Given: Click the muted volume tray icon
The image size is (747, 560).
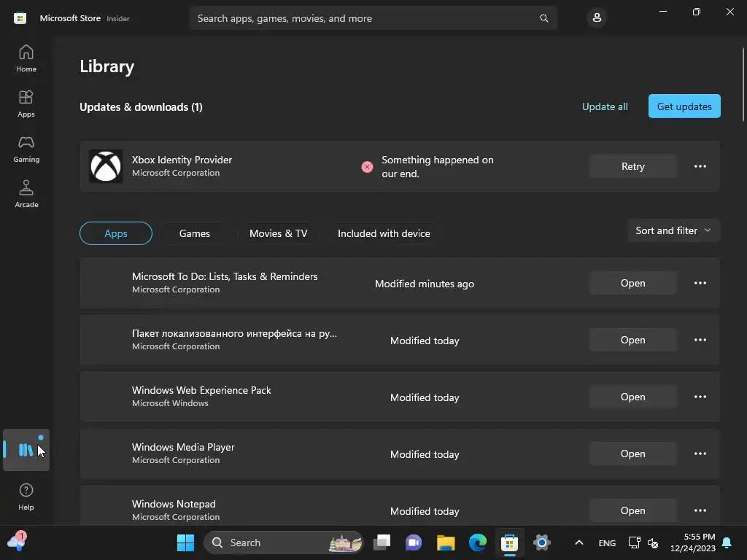Looking at the screenshot, I should [x=653, y=542].
